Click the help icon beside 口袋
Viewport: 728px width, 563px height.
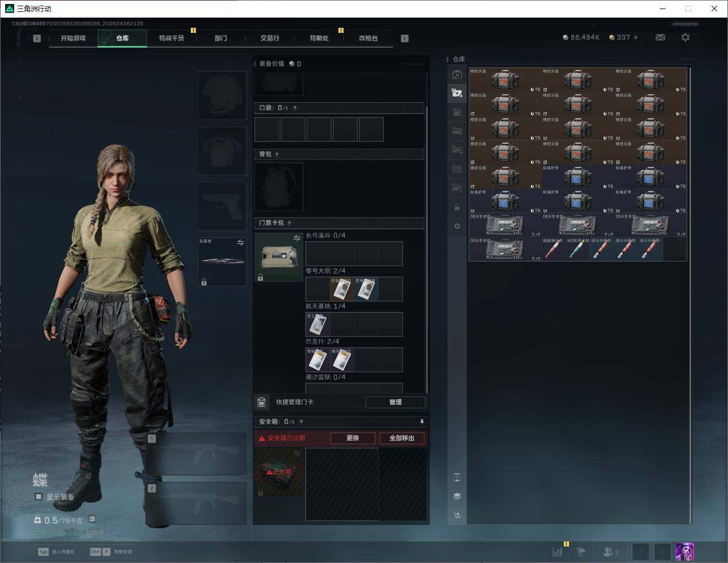point(295,108)
